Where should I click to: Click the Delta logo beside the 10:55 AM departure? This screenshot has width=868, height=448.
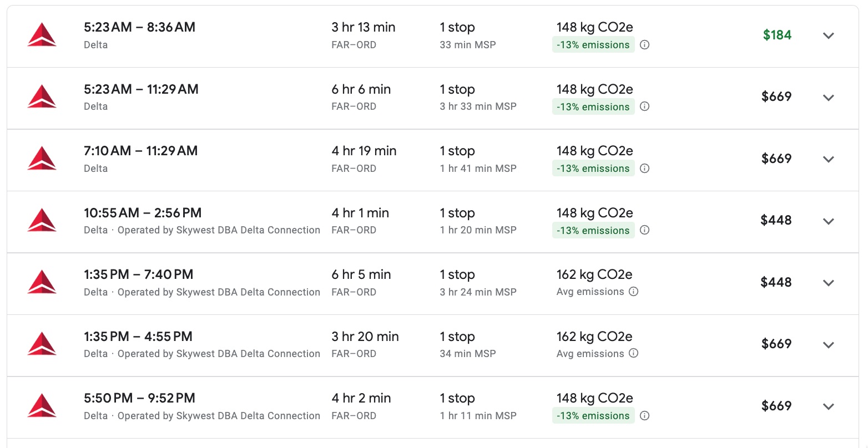click(x=42, y=220)
